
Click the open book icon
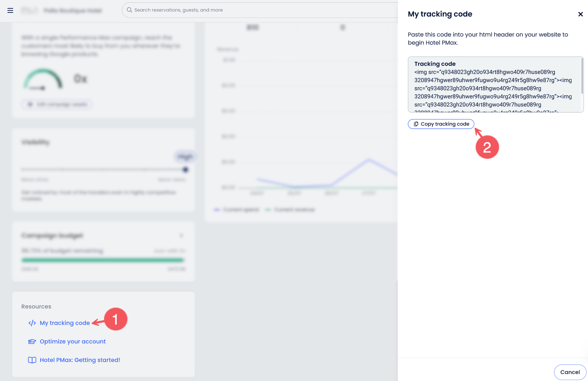coord(32,360)
